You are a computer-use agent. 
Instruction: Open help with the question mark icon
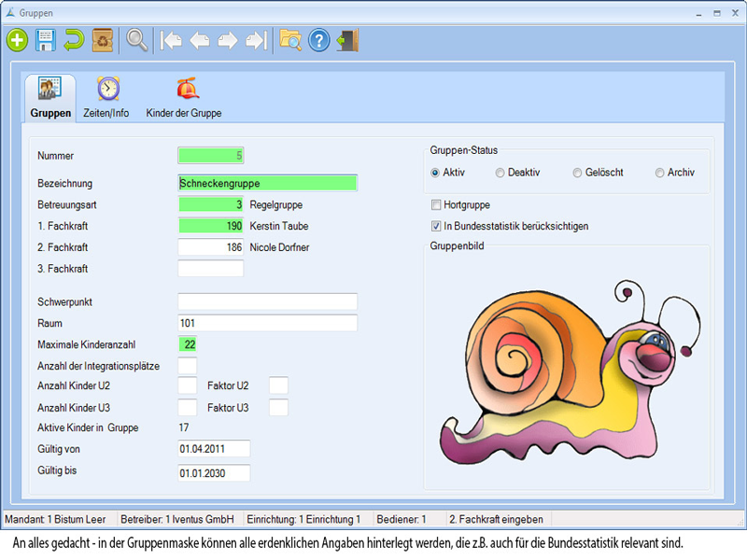click(x=319, y=40)
